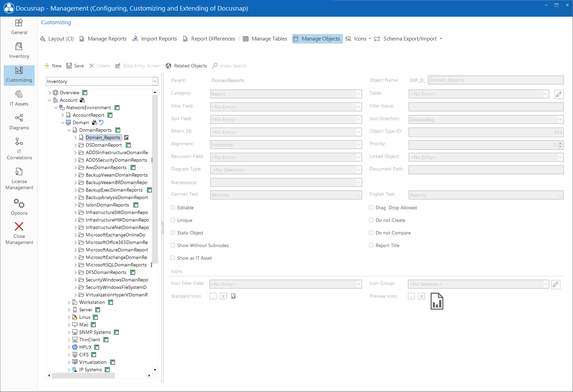Screen dimensions: 573x392
Task: Open the Manage Reports tab
Action: tap(103, 39)
